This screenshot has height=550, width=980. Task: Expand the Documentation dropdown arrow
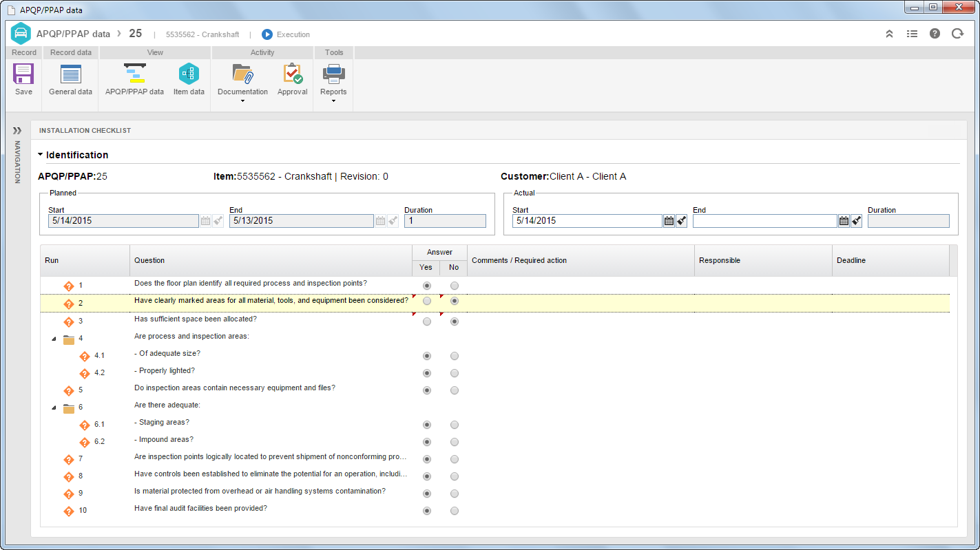pyautogui.click(x=242, y=101)
